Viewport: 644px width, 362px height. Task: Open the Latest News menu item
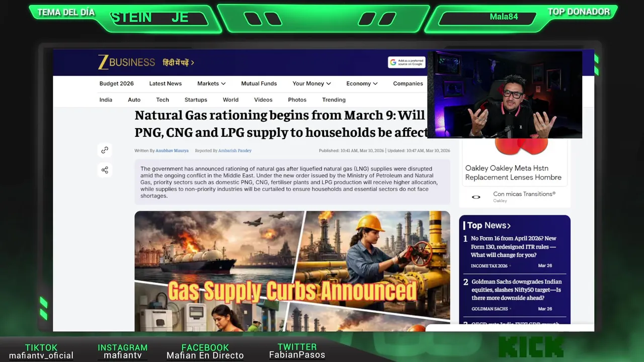point(165,83)
